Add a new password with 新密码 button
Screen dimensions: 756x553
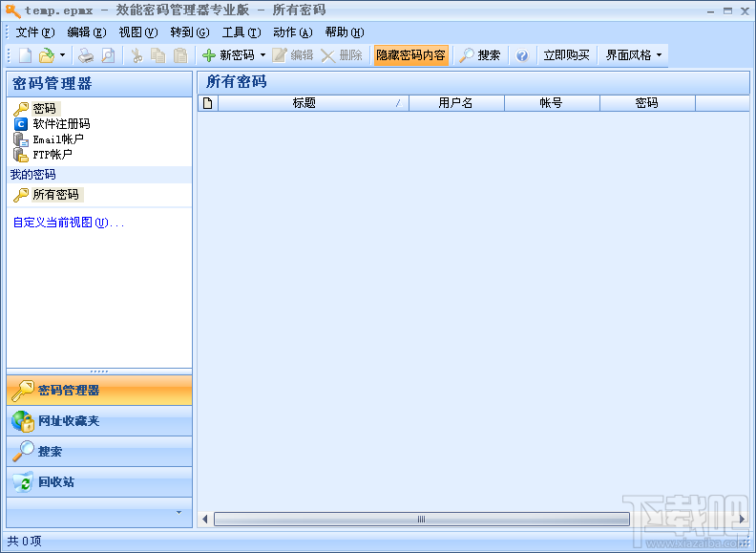(228, 55)
